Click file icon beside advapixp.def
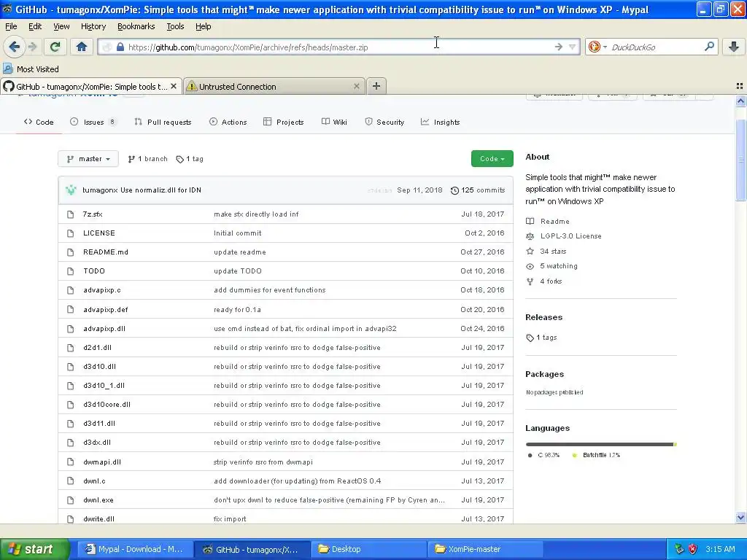The image size is (747, 560). coord(71,309)
